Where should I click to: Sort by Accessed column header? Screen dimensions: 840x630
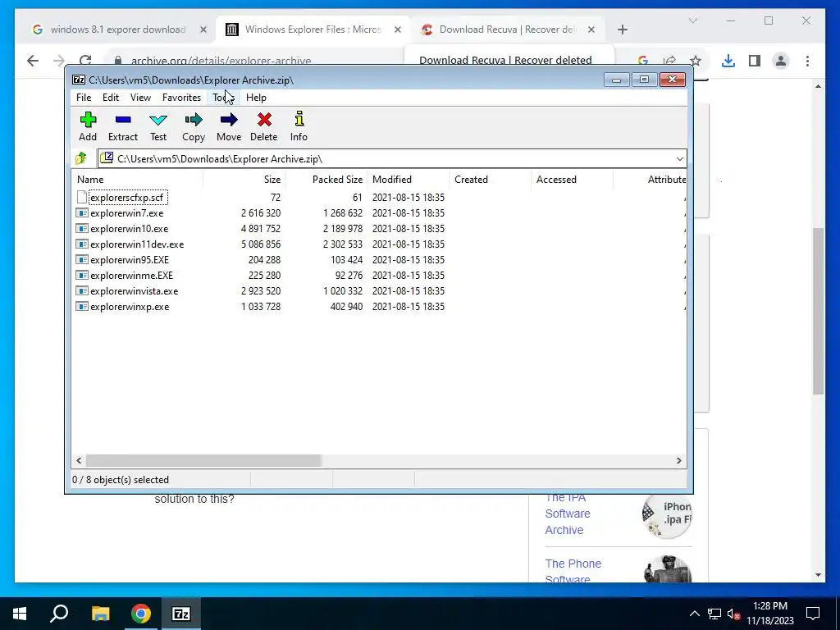click(572, 180)
